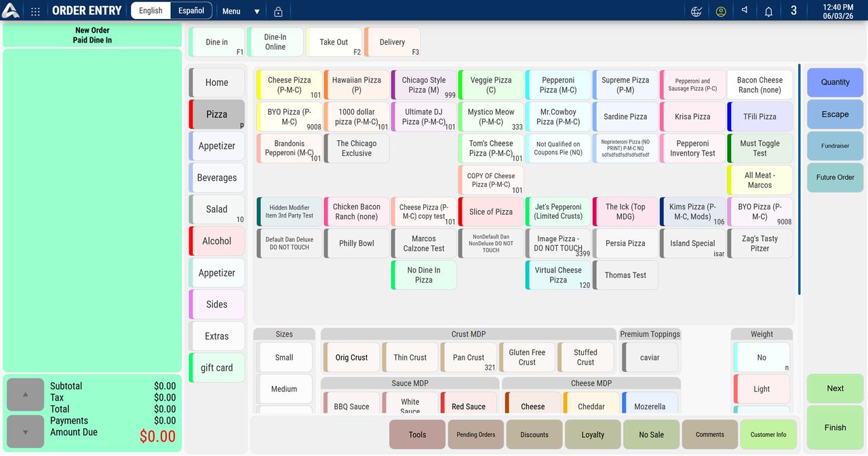Screen dimensions: 868x456
Task: Switch language to Español
Action: [191, 11]
